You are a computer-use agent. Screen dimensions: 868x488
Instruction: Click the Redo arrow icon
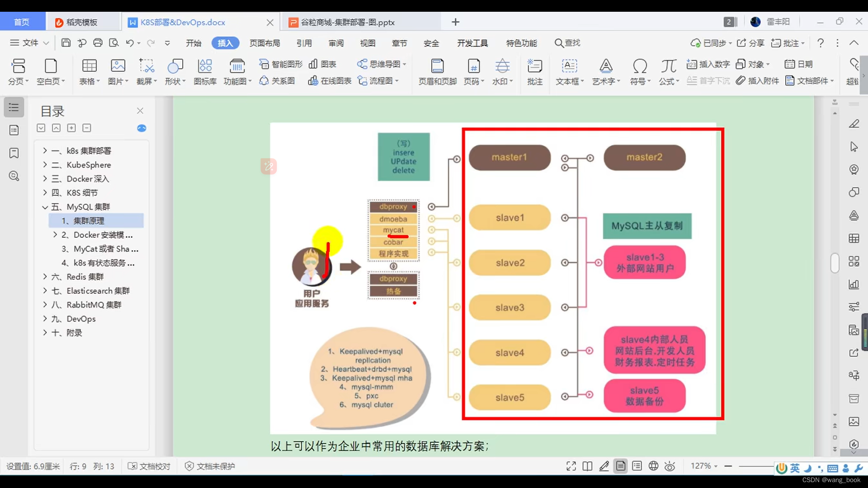151,43
